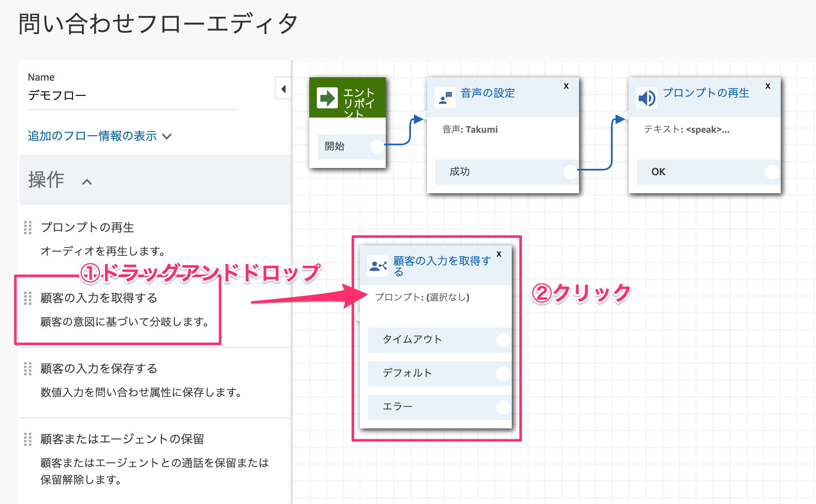Click the 成功 output connector circle
The width and height of the screenshot is (816, 504).
click(571, 172)
